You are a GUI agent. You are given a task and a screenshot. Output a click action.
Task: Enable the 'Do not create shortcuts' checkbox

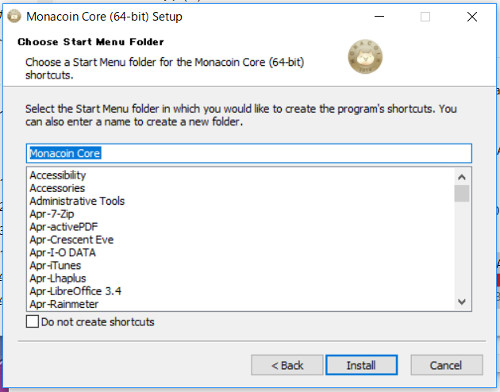point(32,322)
